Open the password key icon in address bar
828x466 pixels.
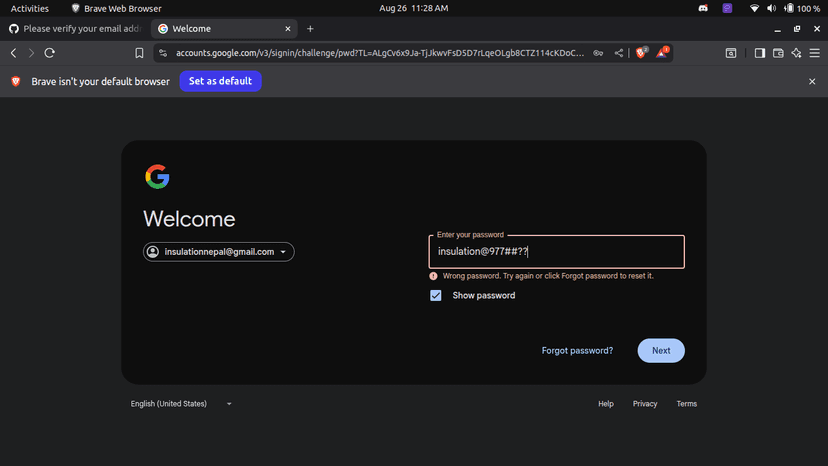point(598,53)
